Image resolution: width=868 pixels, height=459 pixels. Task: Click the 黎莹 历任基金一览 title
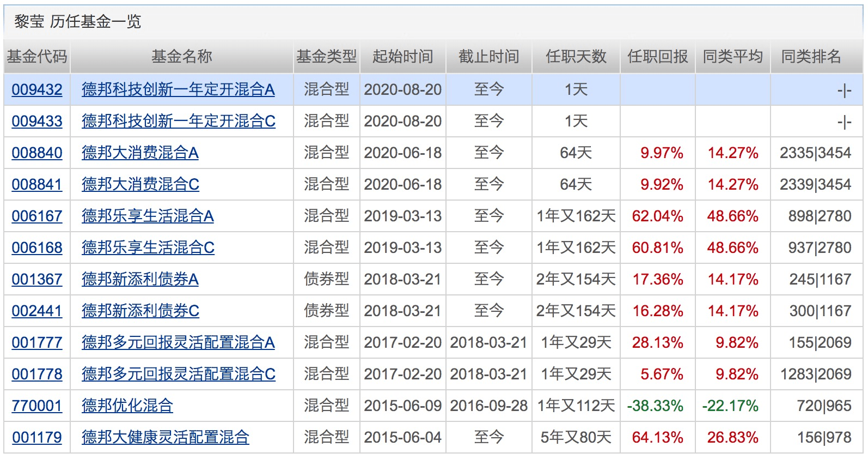coord(78,22)
